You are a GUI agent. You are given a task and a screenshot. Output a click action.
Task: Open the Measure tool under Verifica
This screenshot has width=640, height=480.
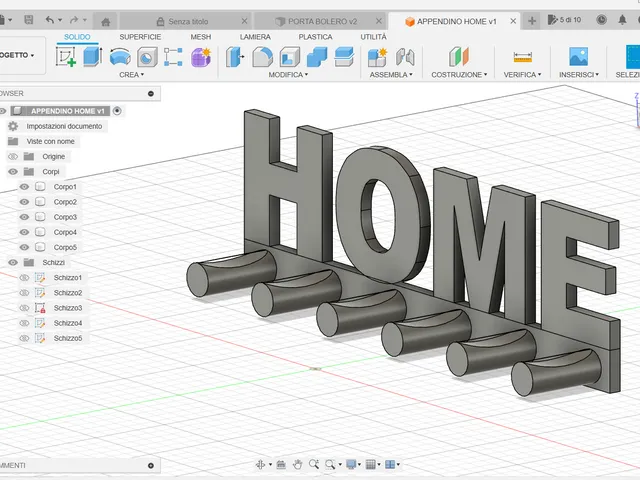[522, 57]
